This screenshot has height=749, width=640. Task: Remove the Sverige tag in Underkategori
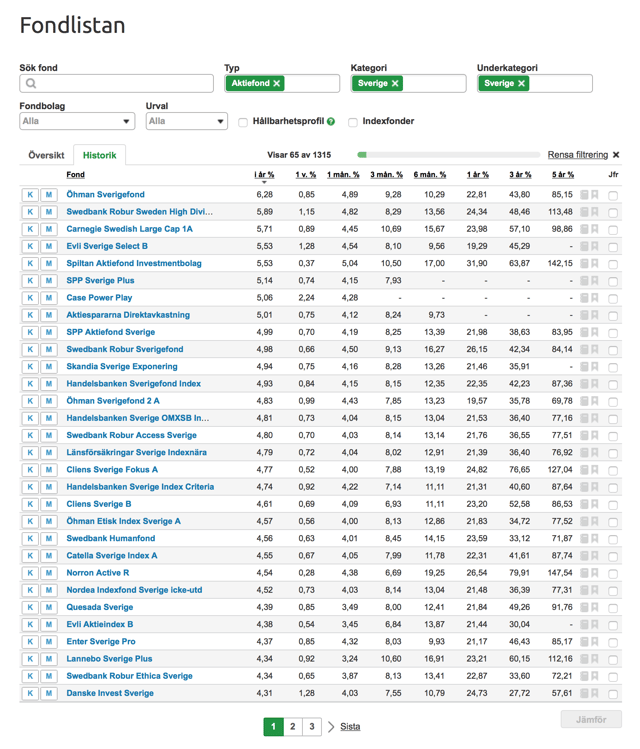pyautogui.click(x=522, y=84)
